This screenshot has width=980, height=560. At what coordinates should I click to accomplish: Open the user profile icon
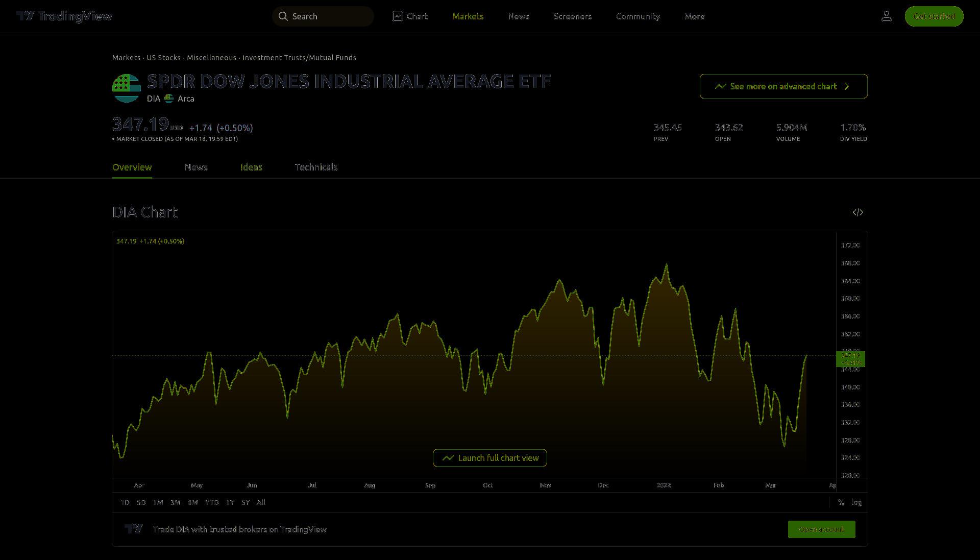tap(887, 16)
